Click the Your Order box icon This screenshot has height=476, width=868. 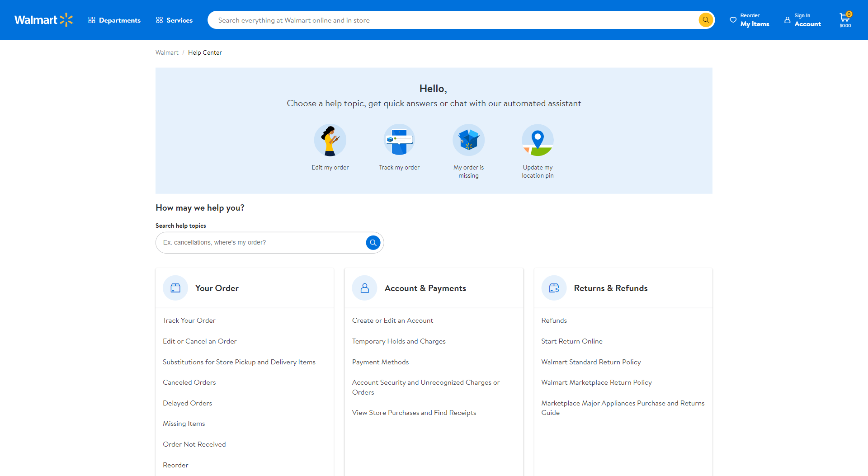point(175,288)
